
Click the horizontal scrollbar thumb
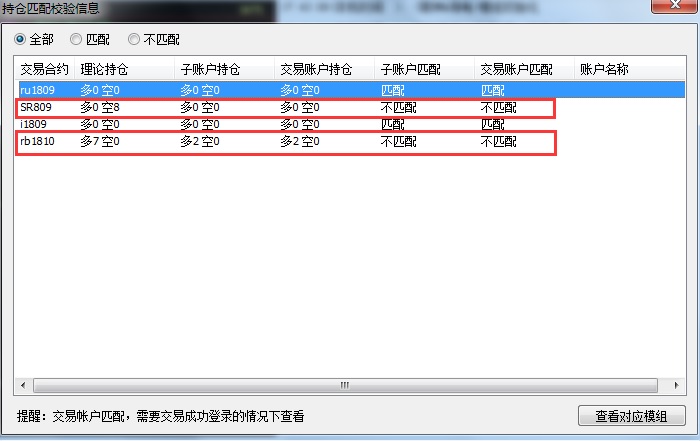click(x=345, y=385)
